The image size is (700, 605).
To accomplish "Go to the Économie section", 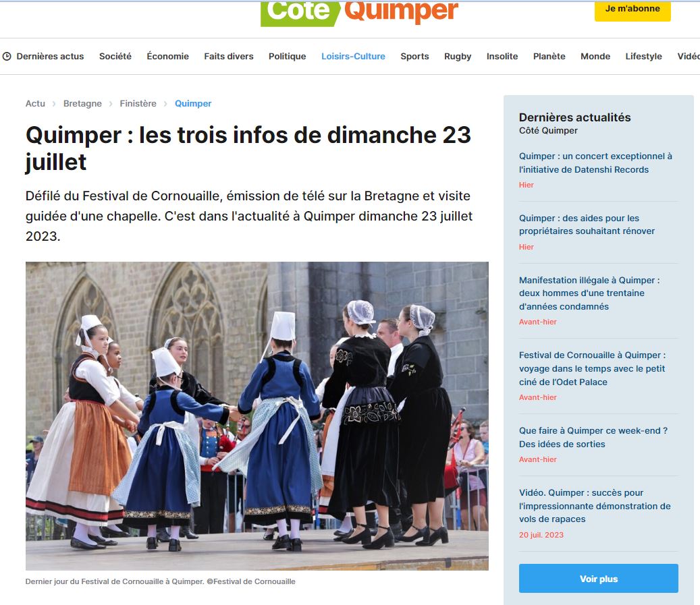I will coord(168,56).
